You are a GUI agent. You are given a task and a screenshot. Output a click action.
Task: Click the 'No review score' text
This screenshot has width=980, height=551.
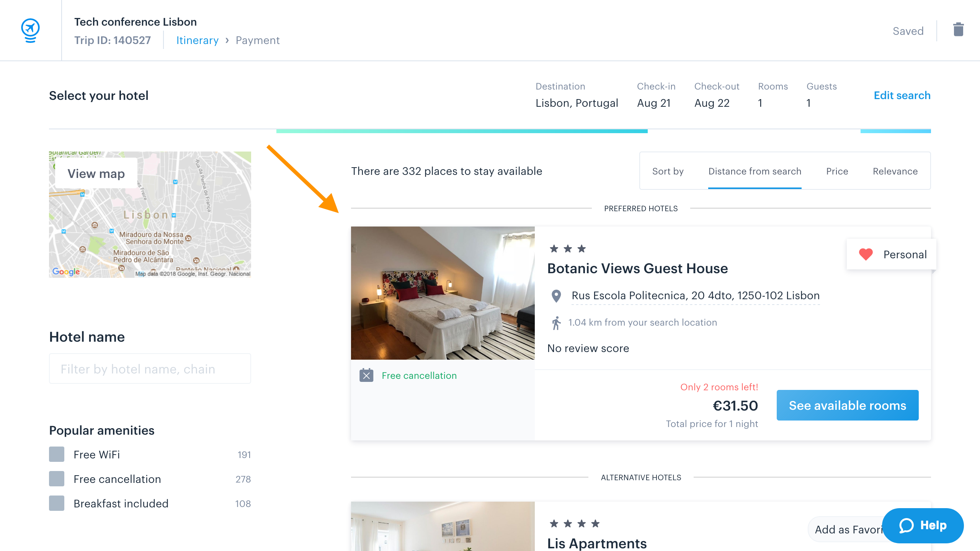[x=588, y=348]
